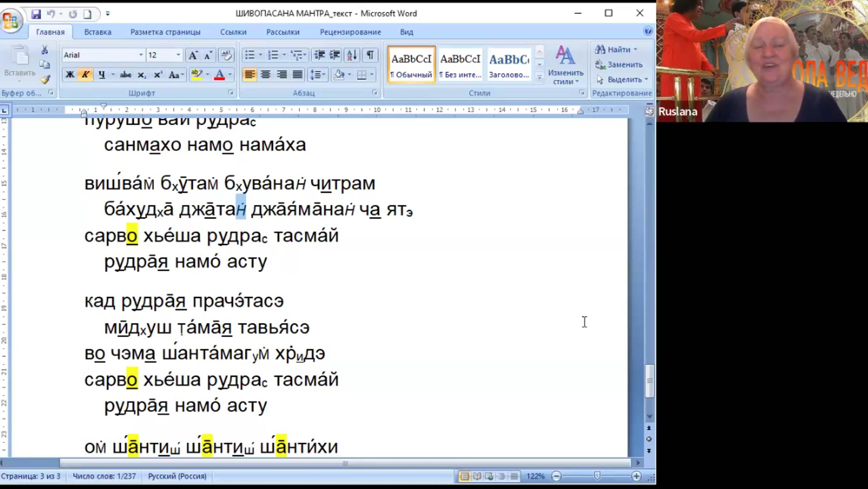Click the Show paragraph marks icon
The height and width of the screenshot is (489, 868).
coord(370,55)
